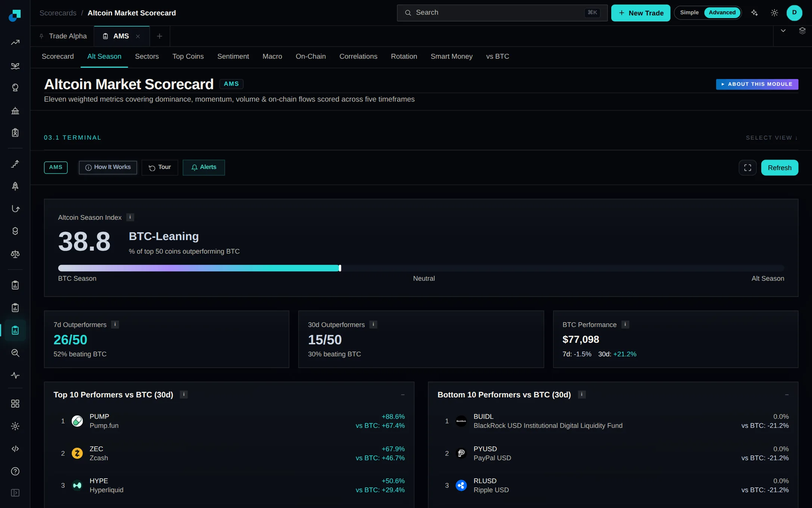
Task: Collapse the Bottom 10 Performers panel
Action: click(x=787, y=395)
